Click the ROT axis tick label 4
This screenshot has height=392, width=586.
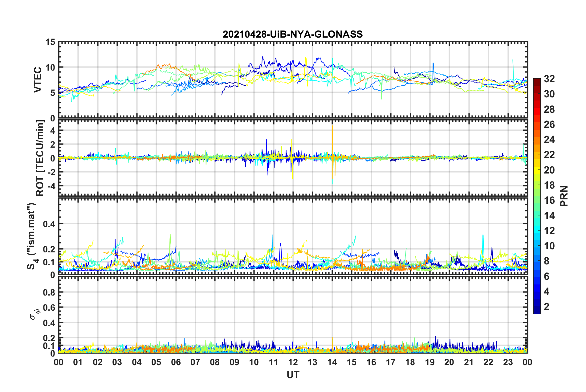pos(53,130)
